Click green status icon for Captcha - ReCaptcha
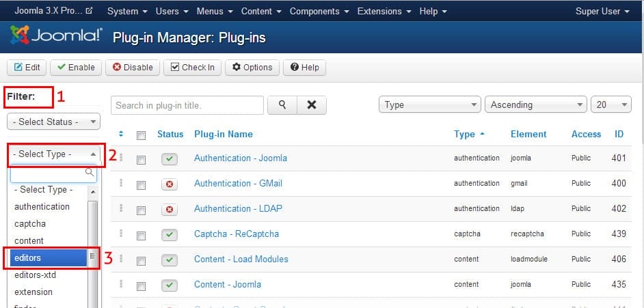Viewport: 644px width, 308px height. [170, 235]
